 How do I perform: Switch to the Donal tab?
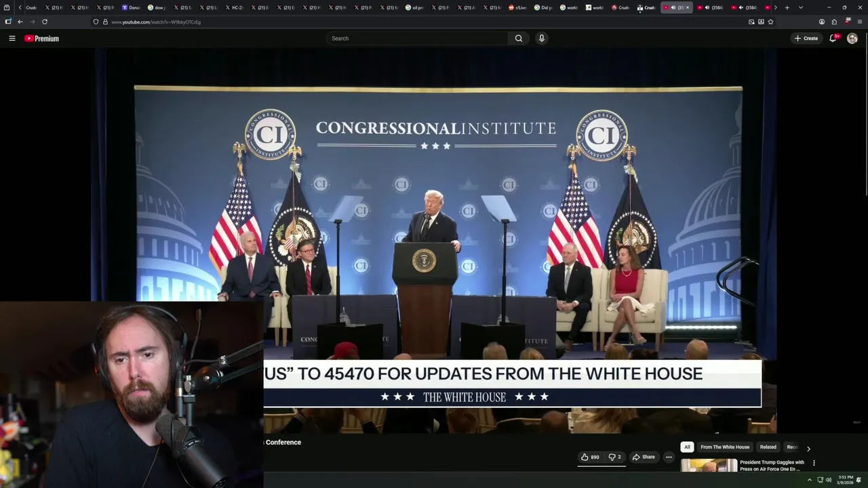(x=130, y=7)
